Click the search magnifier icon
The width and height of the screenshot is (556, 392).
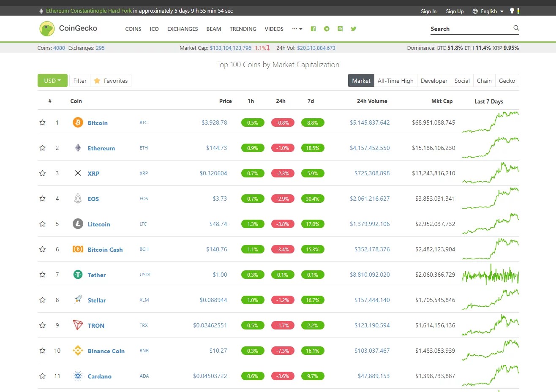click(516, 28)
